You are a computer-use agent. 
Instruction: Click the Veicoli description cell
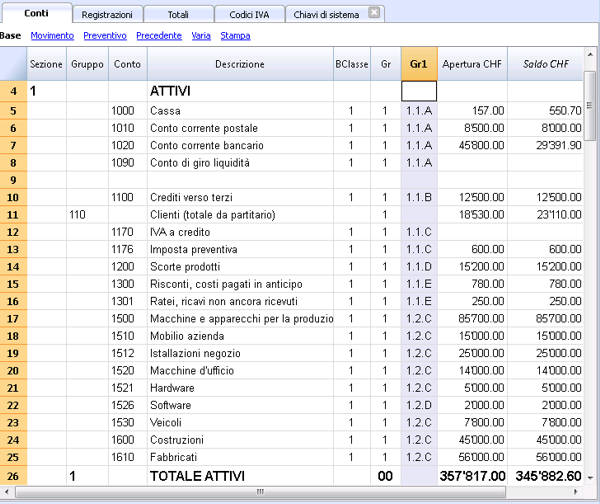coord(240,422)
